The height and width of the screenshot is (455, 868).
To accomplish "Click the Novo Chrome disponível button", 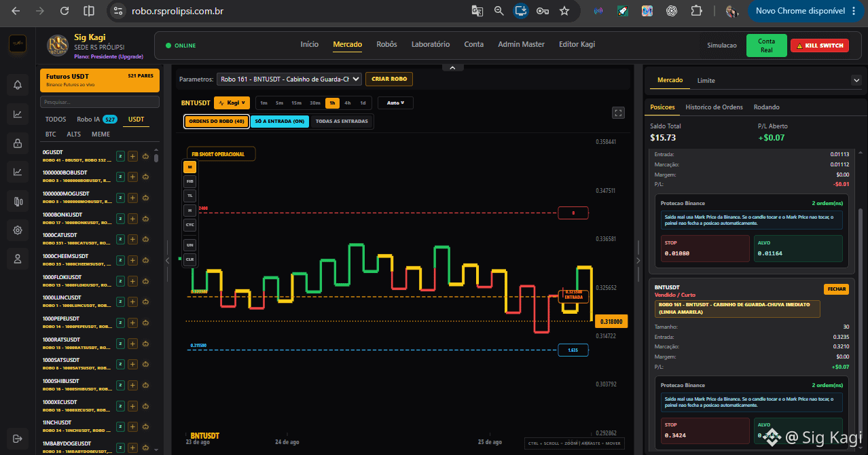I will tap(805, 11).
